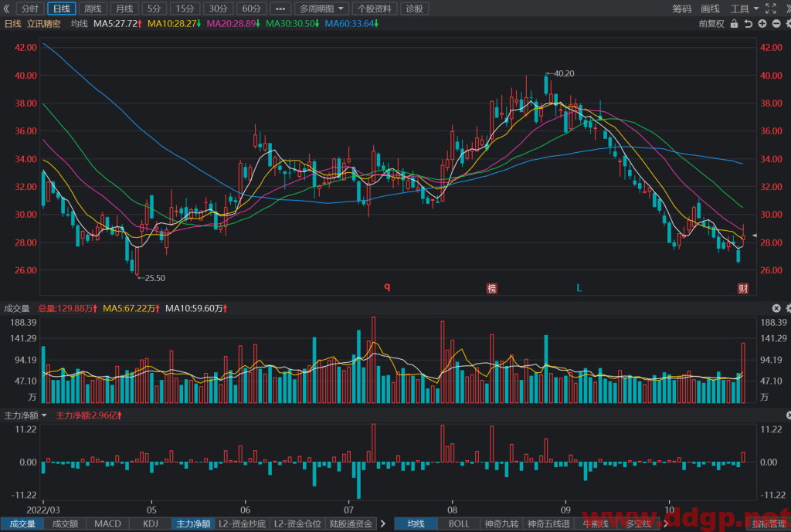Click 均线 indicator label in header
791x532 pixels.
click(79, 24)
